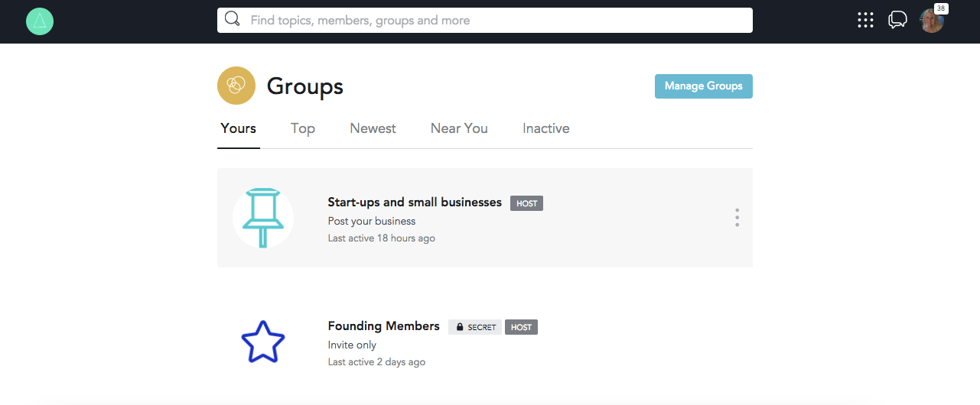Image resolution: width=980 pixels, height=405 pixels.
Task: Click the notification count badge 38
Action: click(x=941, y=8)
